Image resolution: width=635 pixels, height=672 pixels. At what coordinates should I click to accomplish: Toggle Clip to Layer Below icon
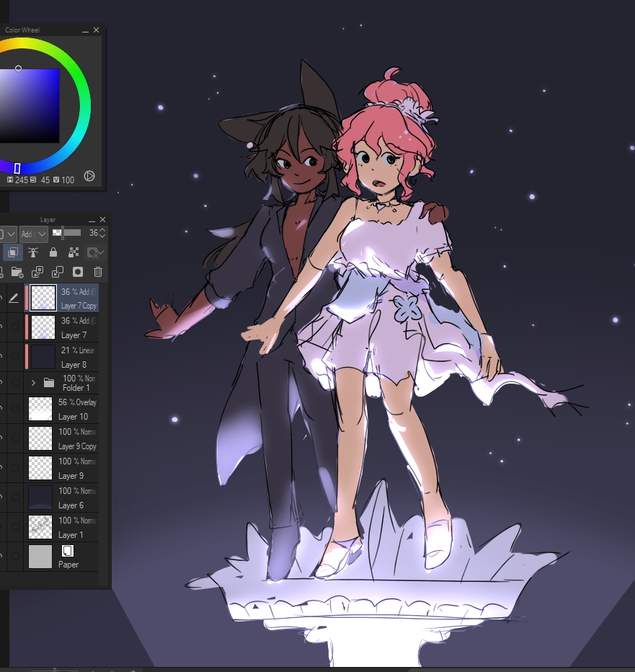(x=12, y=252)
